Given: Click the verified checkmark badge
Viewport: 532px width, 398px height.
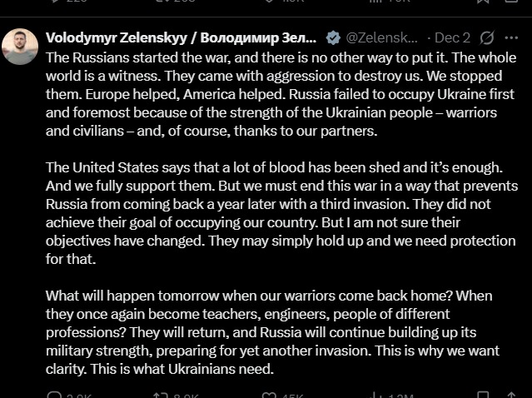Looking at the screenshot, I should pos(332,37).
